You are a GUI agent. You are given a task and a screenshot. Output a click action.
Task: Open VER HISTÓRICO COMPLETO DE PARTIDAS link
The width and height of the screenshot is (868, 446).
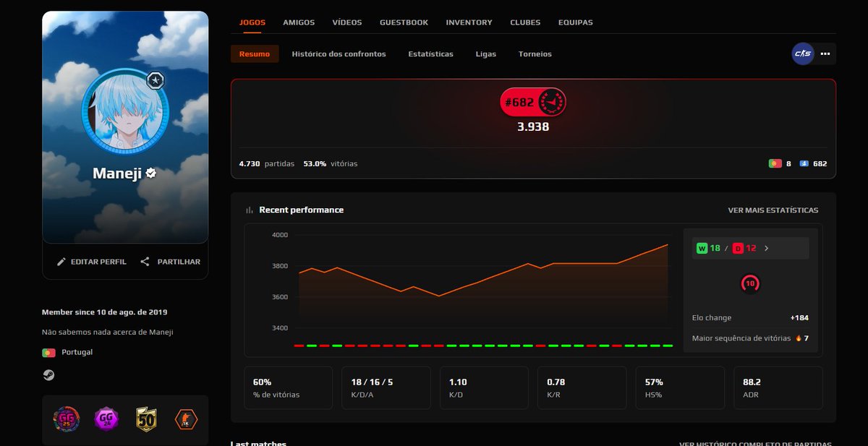755,443
